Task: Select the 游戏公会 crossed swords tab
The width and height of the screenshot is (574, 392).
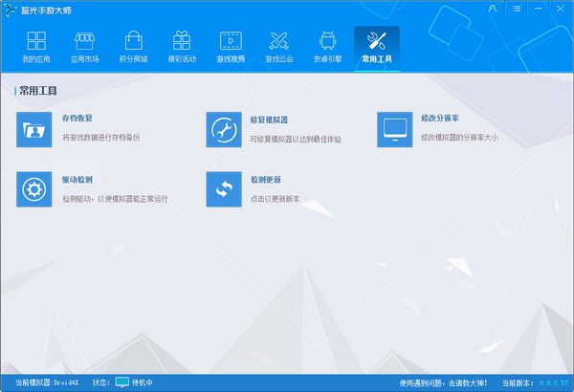Action: coord(279,48)
